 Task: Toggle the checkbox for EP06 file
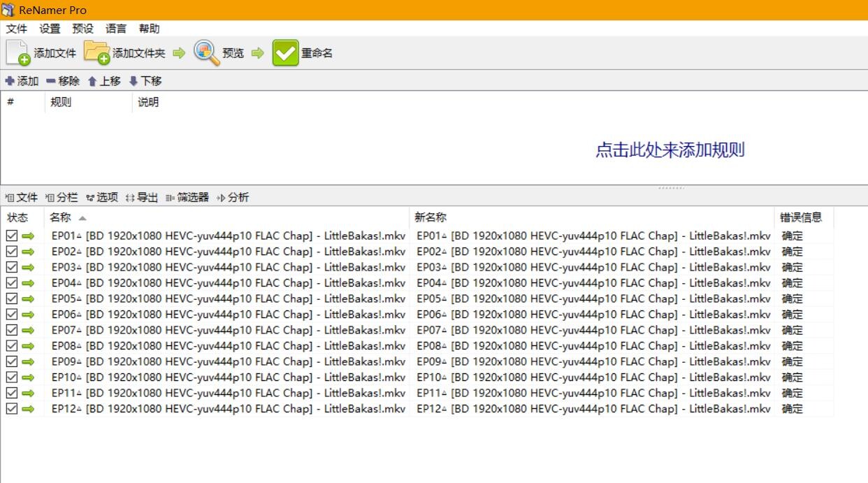point(12,315)
